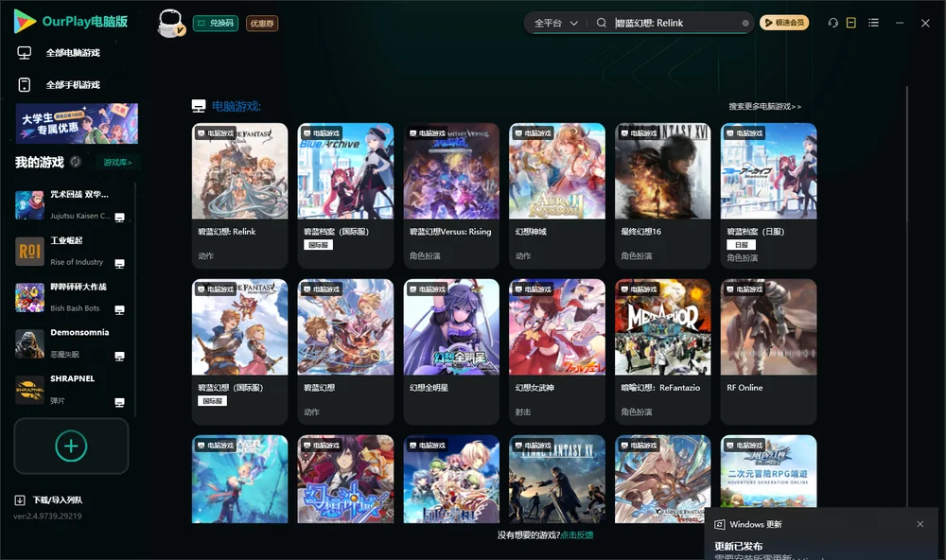Open the hamburger list menu icon

point(873,23)
